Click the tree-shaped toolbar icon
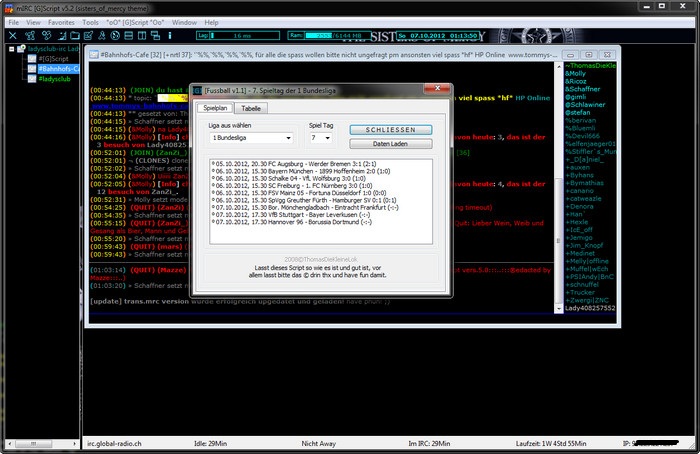The image size is (700, 454). tap(102, 35)
